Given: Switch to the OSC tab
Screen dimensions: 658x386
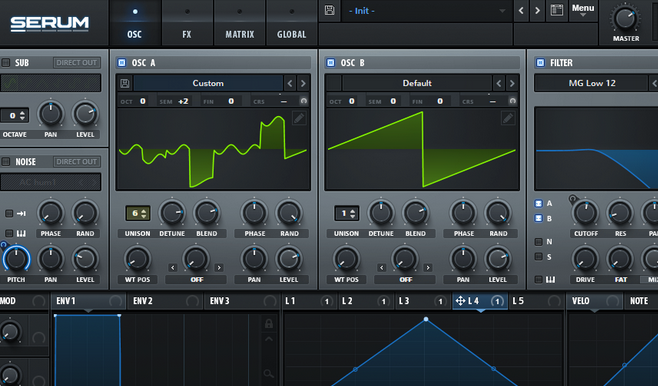Looking at the screenshot, I should click(x=135, y=23).
